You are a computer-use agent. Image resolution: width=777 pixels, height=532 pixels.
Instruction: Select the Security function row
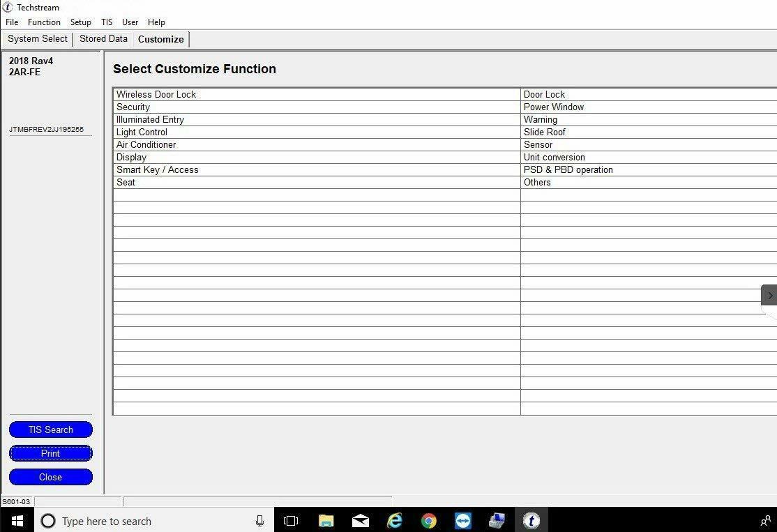pyautogui.click(x=317, y=107)
